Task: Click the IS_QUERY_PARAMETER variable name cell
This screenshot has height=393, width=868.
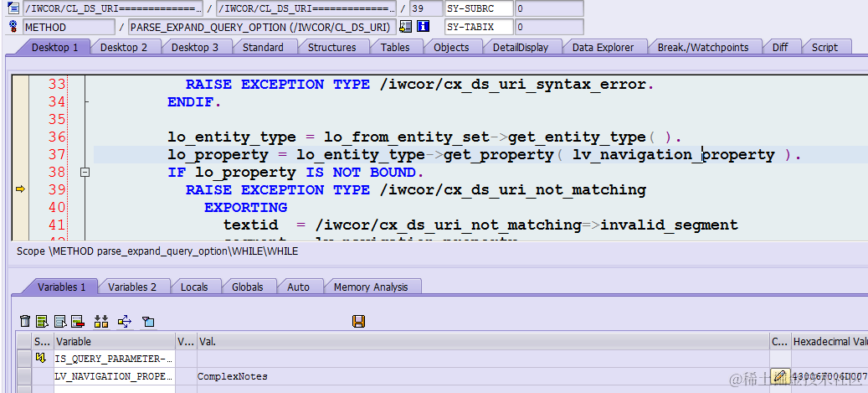Action: click(x=115, y=359)
